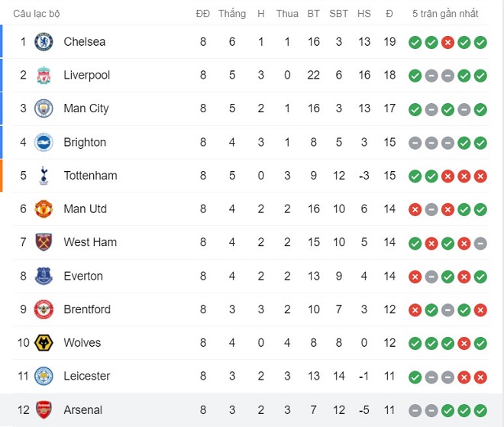Click Tottenham's last red loss icon
The image size is (504, 427).
480,176
